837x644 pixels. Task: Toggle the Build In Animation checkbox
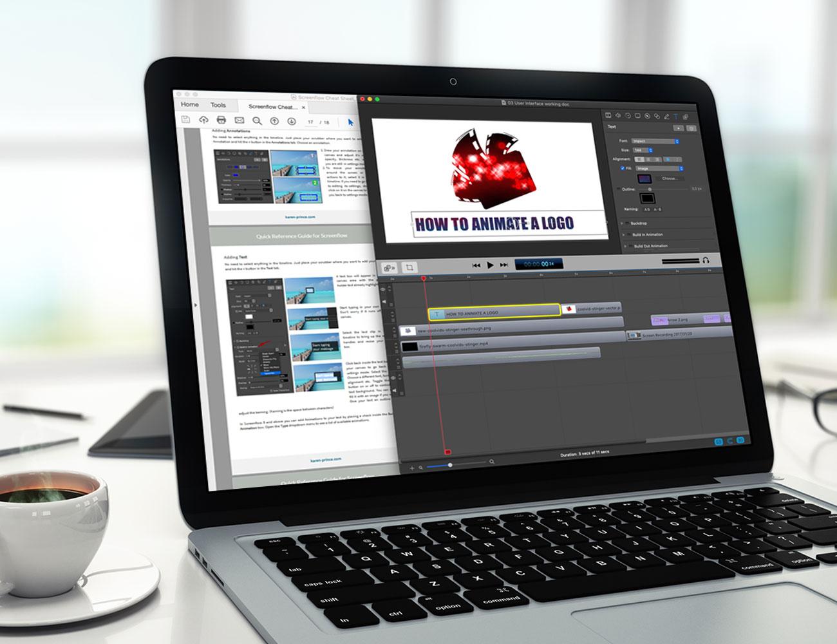(630, 234)
